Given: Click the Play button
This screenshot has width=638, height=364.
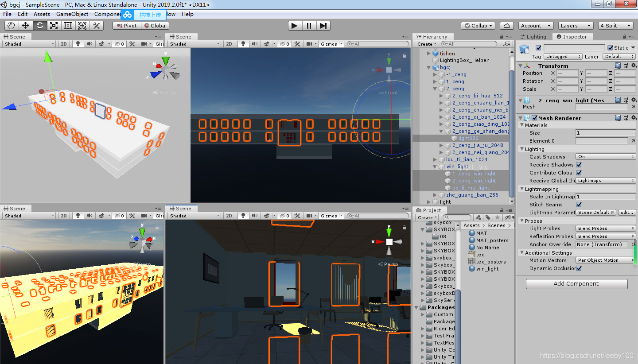Looking at the screenshot, I should click(x=295, y=26).
